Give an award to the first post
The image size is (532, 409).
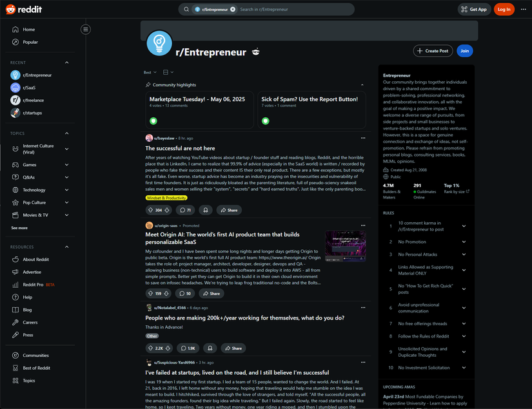tap(206, 210)
